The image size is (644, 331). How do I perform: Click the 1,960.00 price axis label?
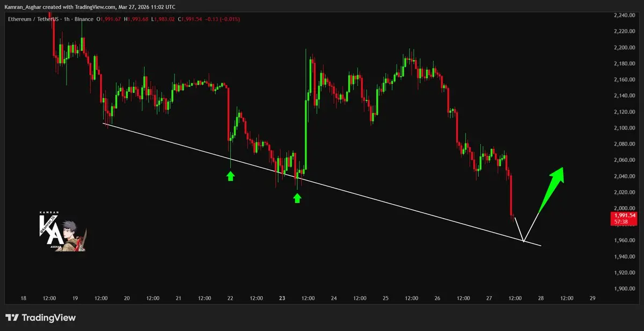click(624, 240)
